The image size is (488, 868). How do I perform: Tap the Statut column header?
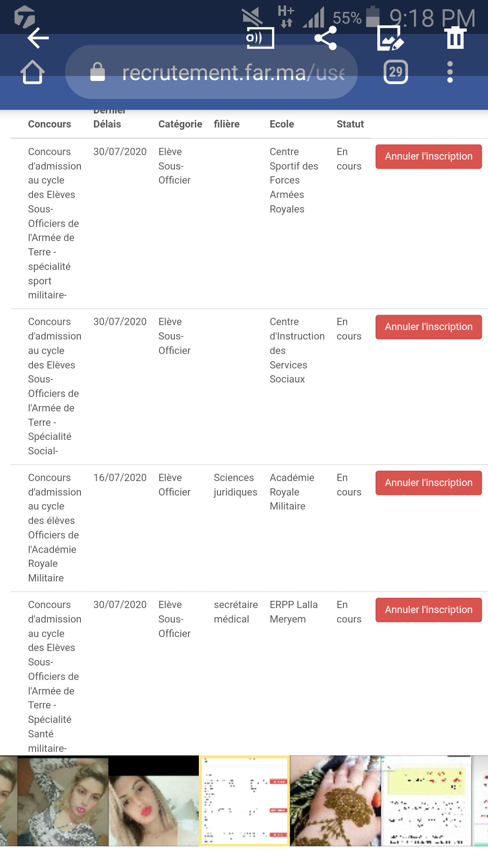pyautogui.click(x=350, y=124)
